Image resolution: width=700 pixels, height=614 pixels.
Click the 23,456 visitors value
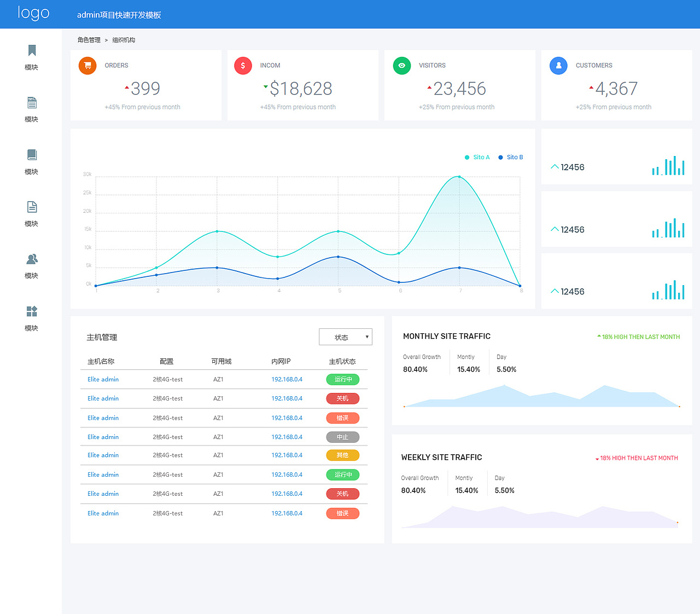point(460,89)
